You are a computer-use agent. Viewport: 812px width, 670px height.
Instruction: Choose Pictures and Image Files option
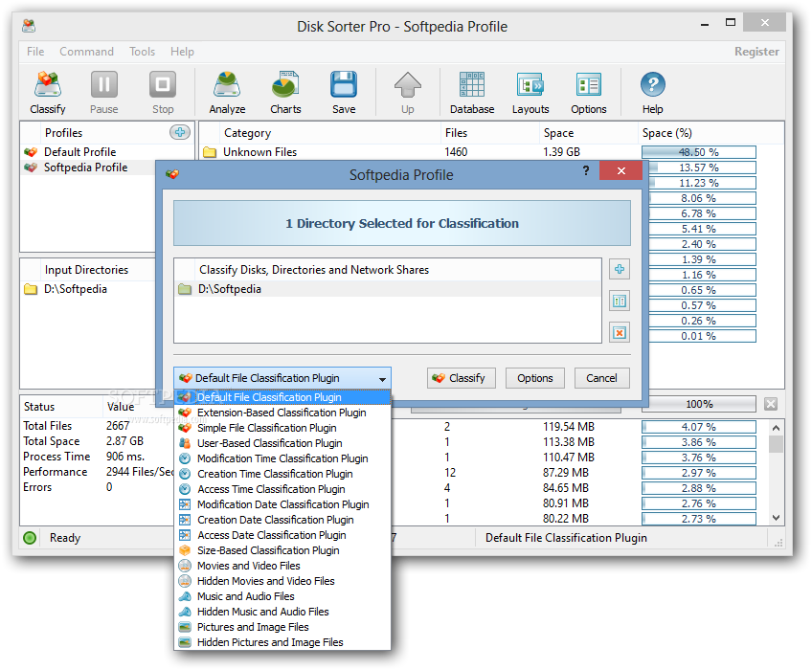[x=282, y=627]
